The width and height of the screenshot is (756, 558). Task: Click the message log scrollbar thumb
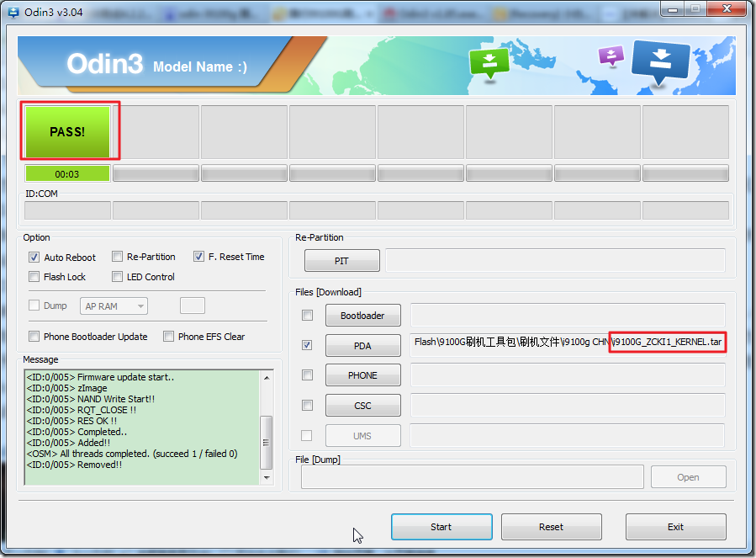(266, 442)
